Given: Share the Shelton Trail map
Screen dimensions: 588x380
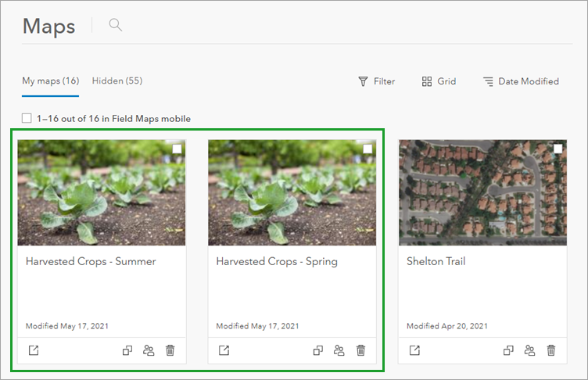Looking at the screenshot, I should [529, 350].
